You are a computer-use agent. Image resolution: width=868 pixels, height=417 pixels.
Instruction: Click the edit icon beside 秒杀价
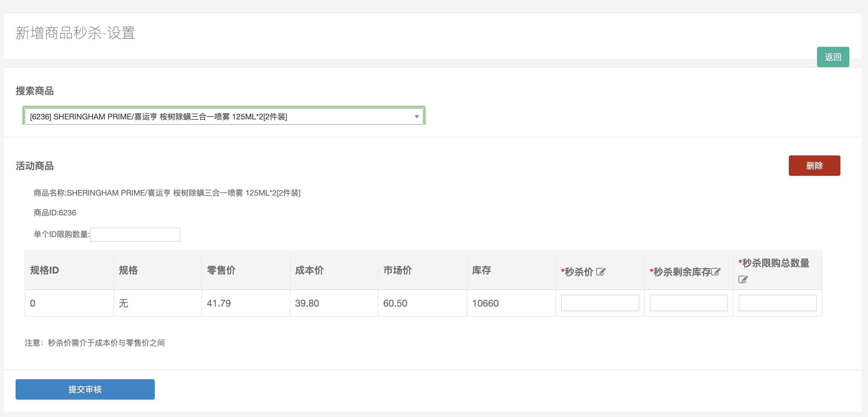click(601, 272)
